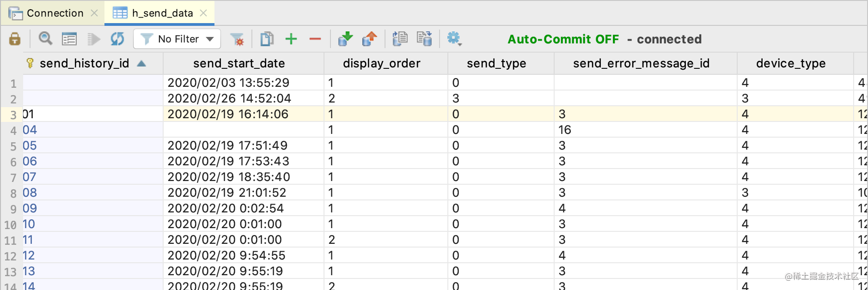This screenshot has width=868, height=290.
Task: Click send_history_id cell 04
Action: coord(92,130)
